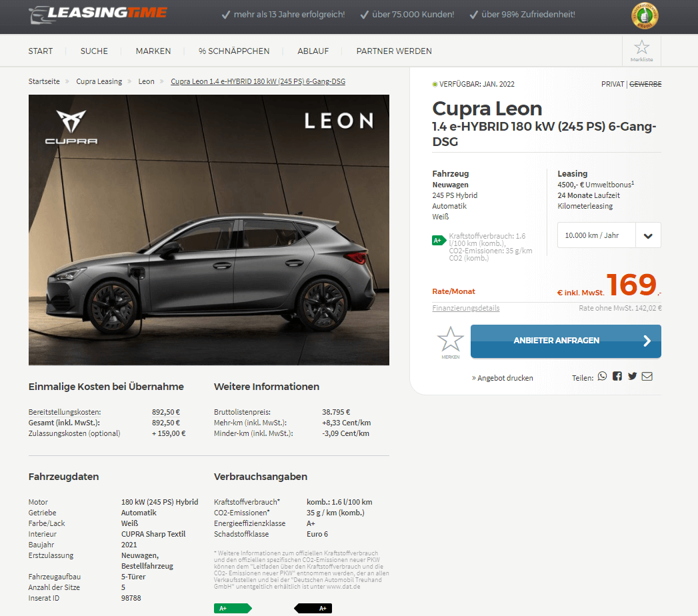This screenshot has height=616, width=698.
Task: Switch to Gewerbe pricing
Action: point(645,84)
